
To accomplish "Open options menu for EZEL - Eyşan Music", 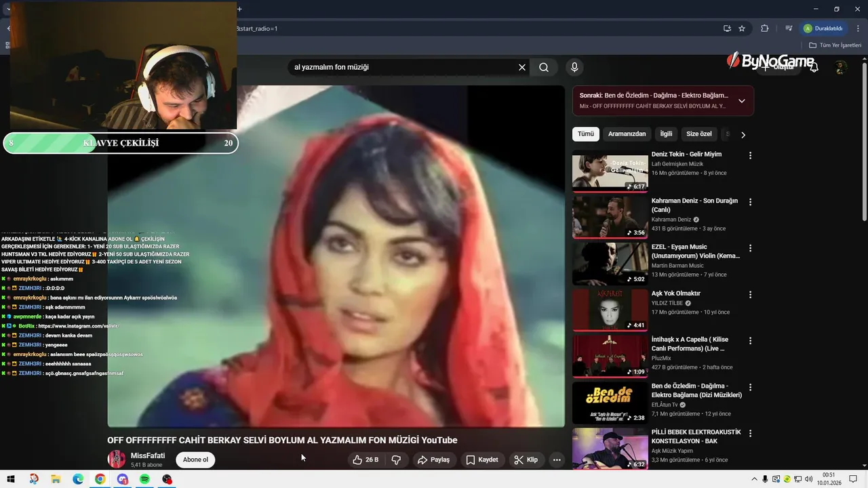I will 750,248.
